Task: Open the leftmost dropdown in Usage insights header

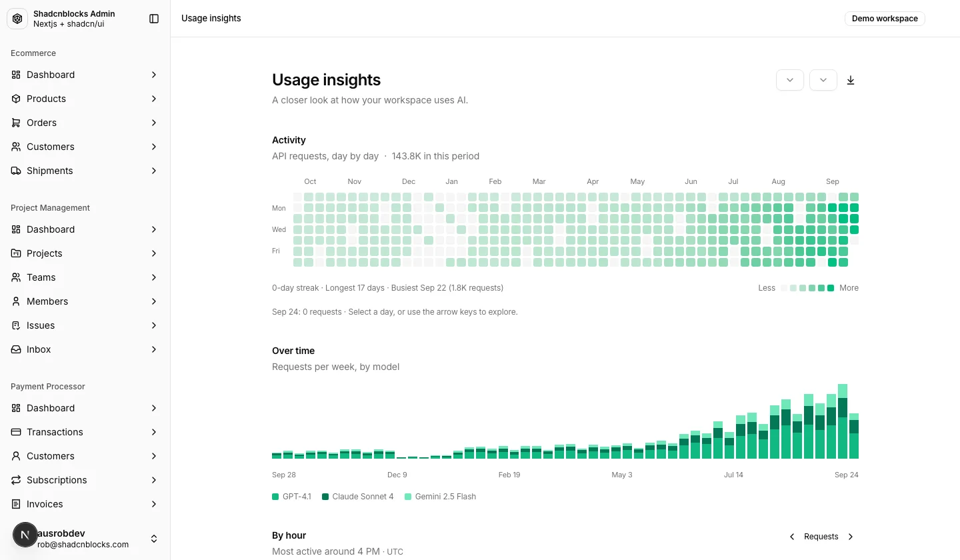Action: [790, 80]
